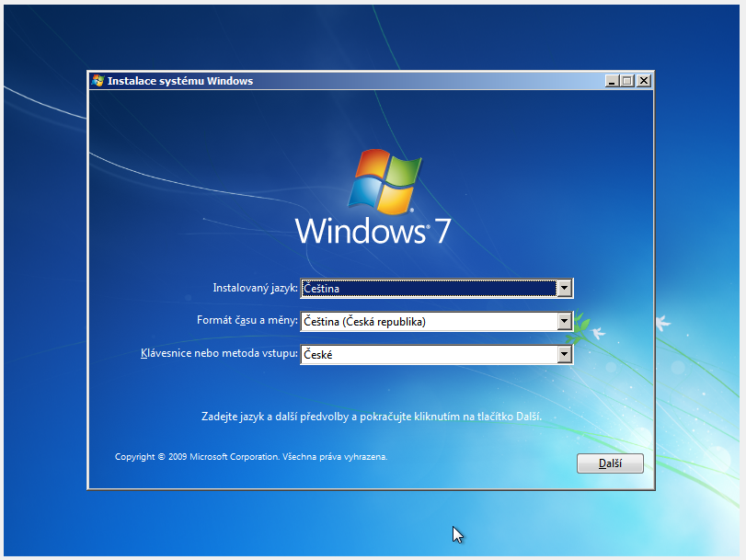
Task: Click the Instalace systému Windows title text
Action: click(x=180, y=81)
